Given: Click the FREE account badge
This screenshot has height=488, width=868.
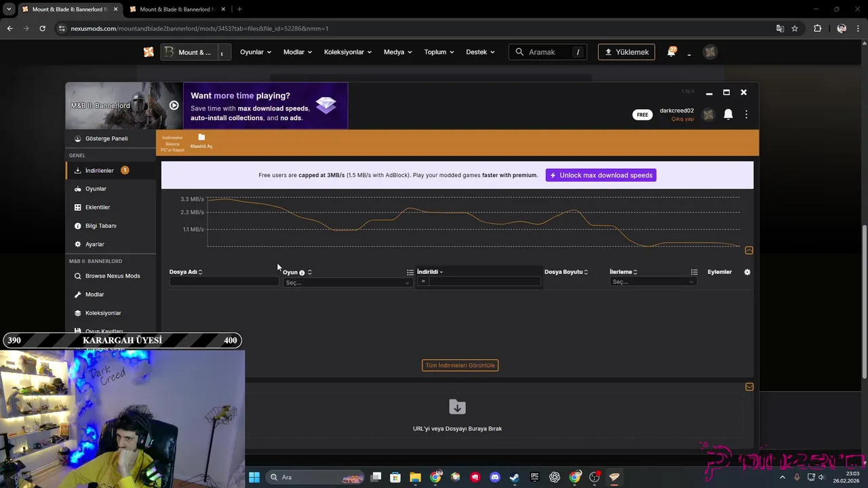Looking at the screenshot, I should pos(642,115).
